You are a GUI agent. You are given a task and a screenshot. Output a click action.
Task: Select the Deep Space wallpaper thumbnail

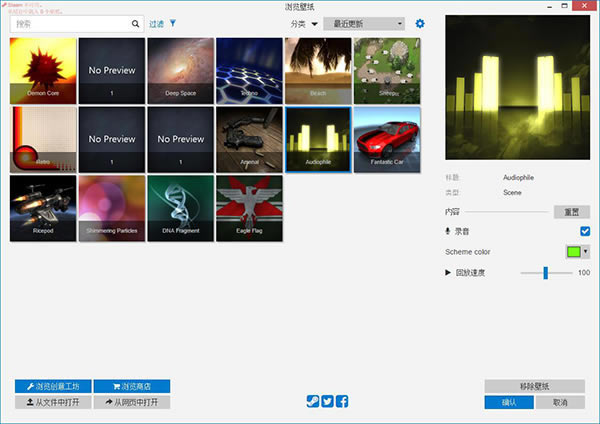181,71
